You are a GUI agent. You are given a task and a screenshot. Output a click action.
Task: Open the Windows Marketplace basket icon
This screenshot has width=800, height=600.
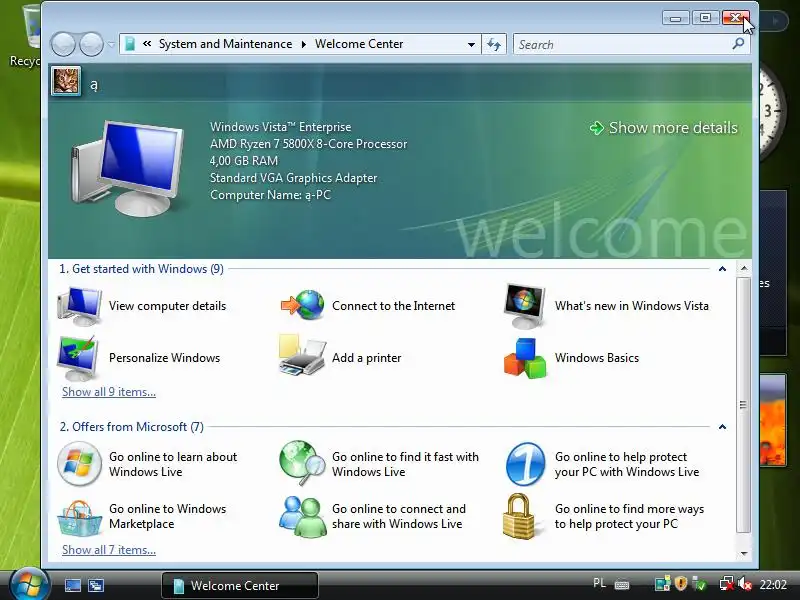(x=79, y=517)
